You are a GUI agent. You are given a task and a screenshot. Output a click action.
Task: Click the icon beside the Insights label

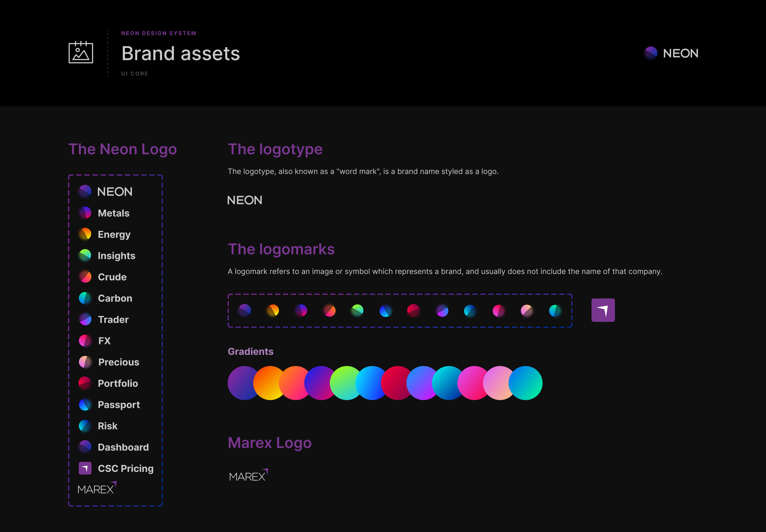[x=85, y=255]
